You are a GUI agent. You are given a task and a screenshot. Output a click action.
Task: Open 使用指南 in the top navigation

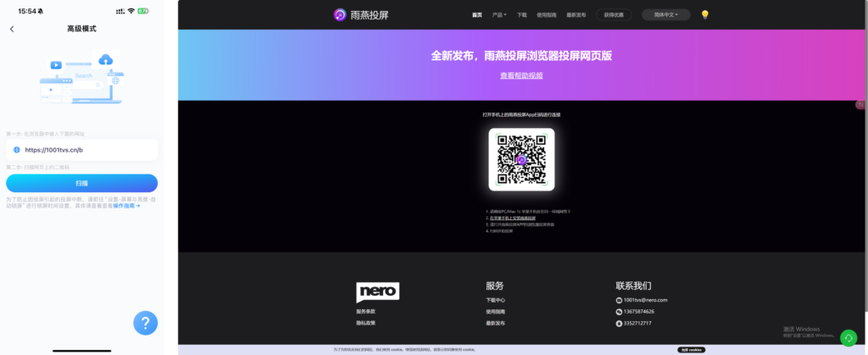[547, 15]
